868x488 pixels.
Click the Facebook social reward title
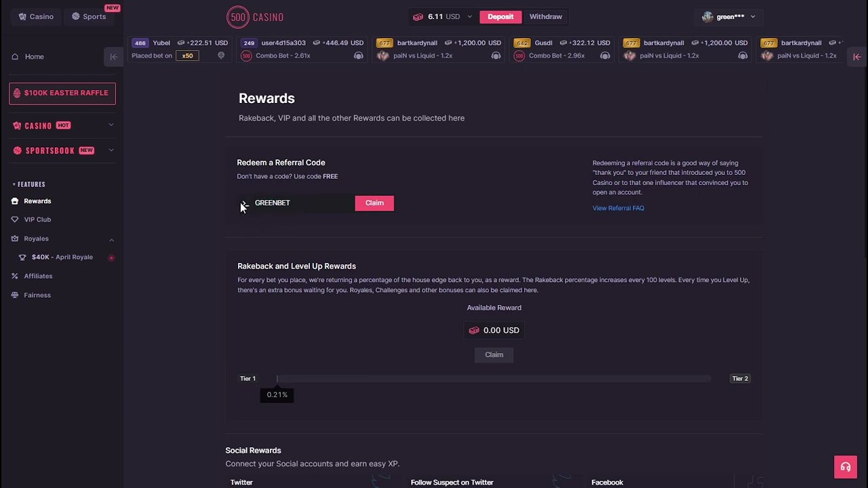pos(607,483)
